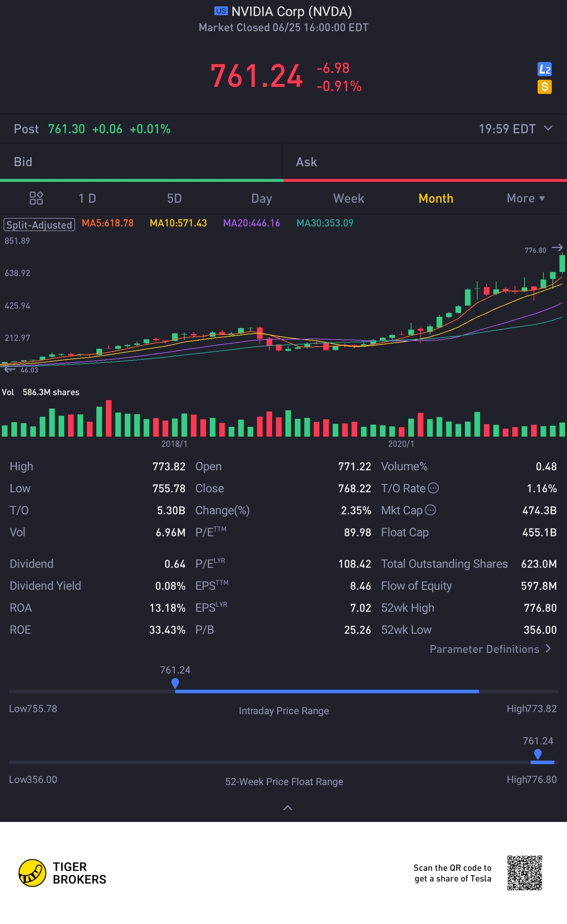Screen dimensions: 567x924
Task: Expand the post-market time dropdown chevron
Action: point(548,128)
